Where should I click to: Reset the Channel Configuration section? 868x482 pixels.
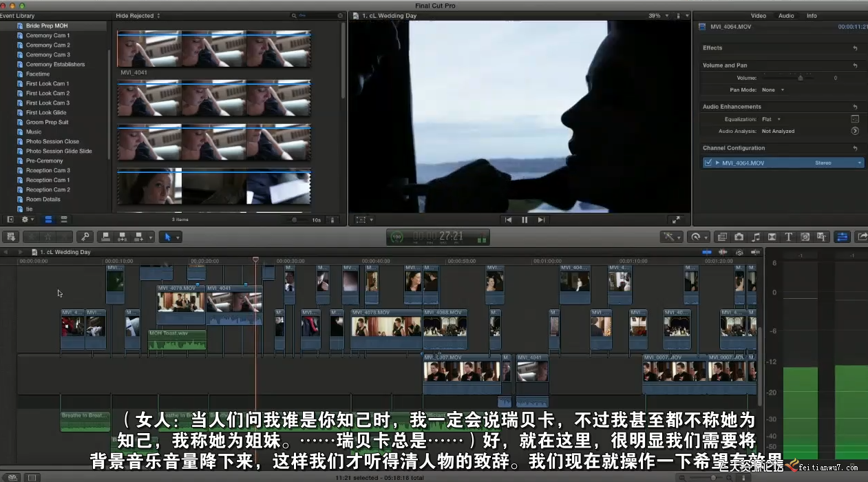855,148
